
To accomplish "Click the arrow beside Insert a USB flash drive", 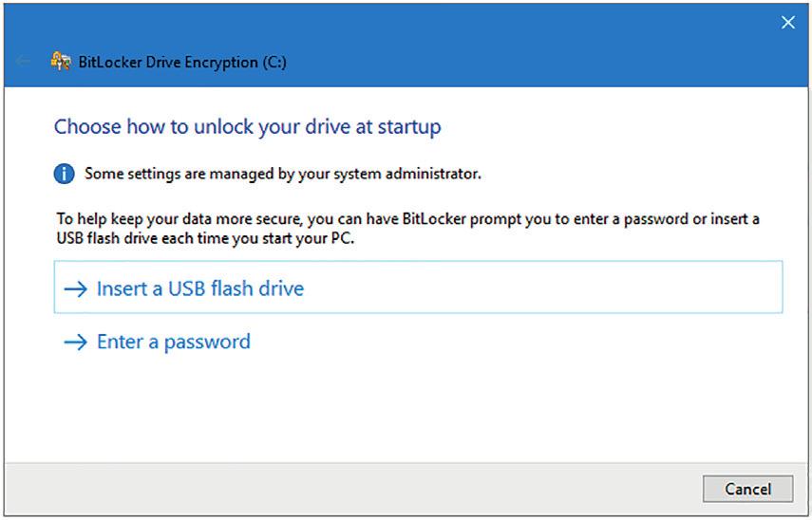I will coord(76,288).
